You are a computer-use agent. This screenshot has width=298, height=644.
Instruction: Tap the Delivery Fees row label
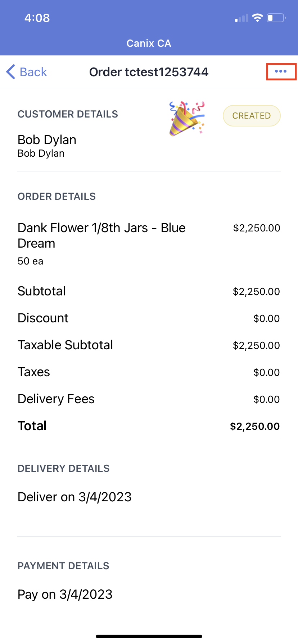coord(56,399)
